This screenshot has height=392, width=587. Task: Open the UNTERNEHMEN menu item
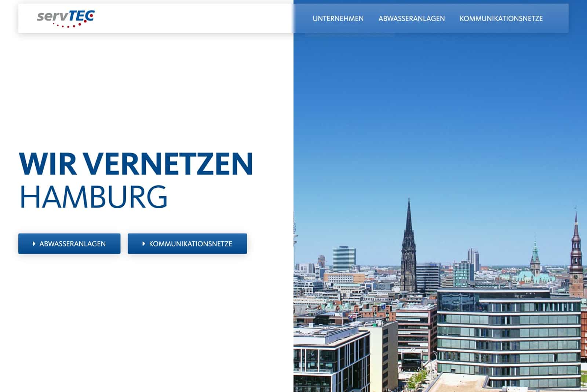(338, 18)
